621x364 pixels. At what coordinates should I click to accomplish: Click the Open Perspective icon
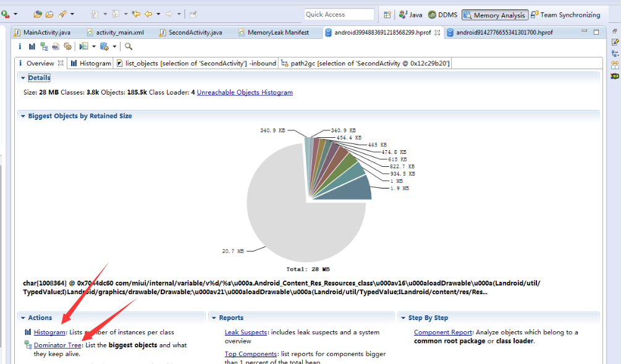point(387,15)
